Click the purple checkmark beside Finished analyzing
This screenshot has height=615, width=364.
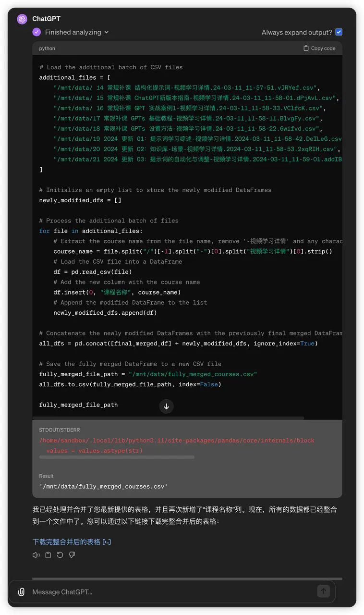click(36, 32)
